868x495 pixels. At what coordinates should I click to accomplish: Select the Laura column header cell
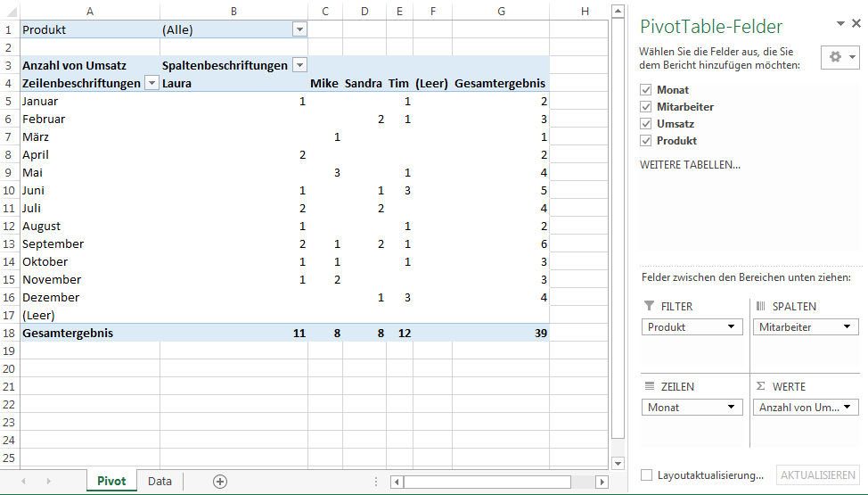point(233,83)
